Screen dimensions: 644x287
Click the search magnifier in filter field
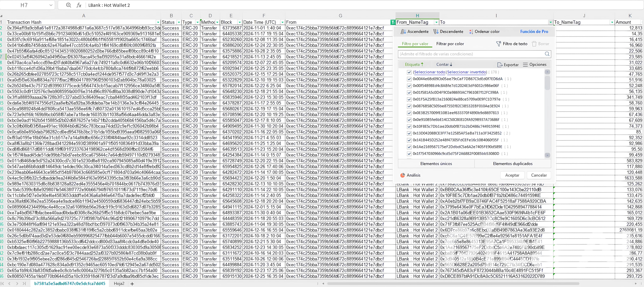[547, 54]
